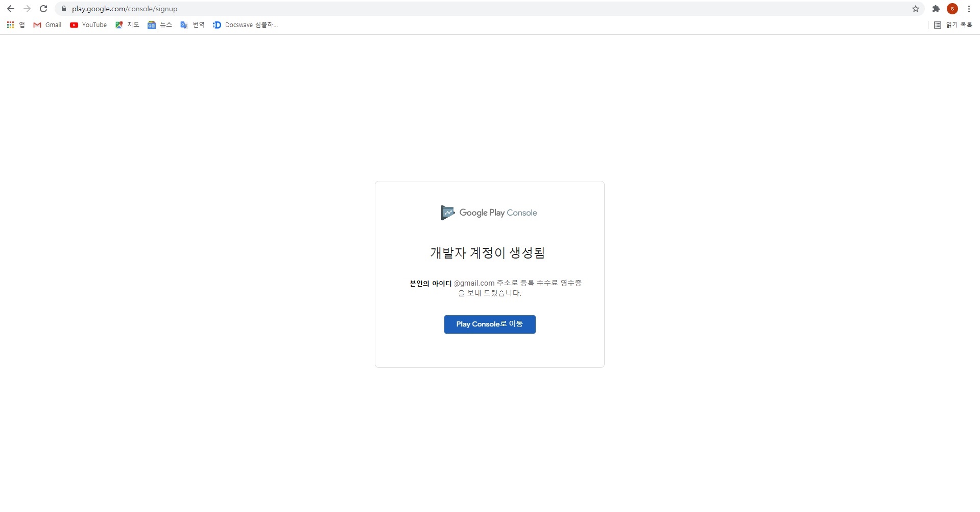Open the extensions puzzle icon
980x512 pixels.
coord(936,9)
